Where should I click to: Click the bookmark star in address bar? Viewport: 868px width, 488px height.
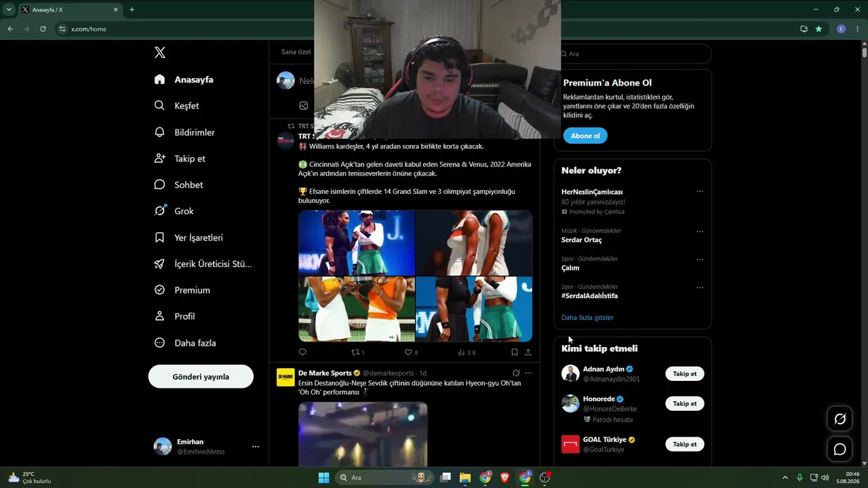818,29
